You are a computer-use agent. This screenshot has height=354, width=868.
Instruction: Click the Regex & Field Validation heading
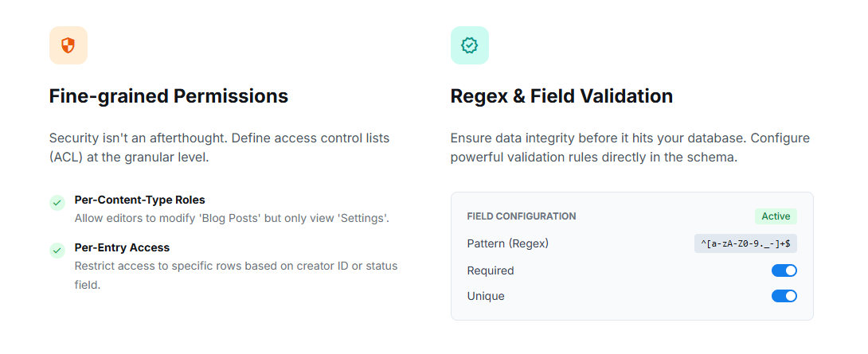pyautogui.click(x=561, y=96)
